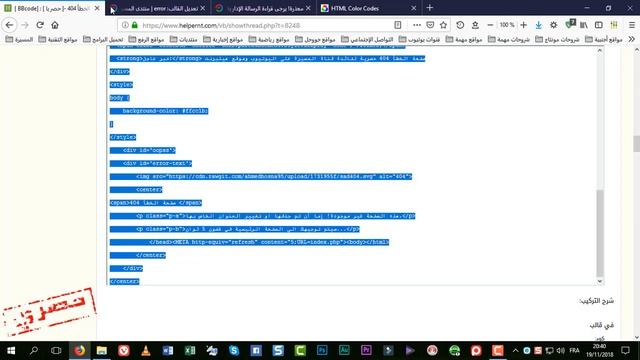Open bookmark folder مواقع رياضية
640x360 pixels.
tap(269, 39)
